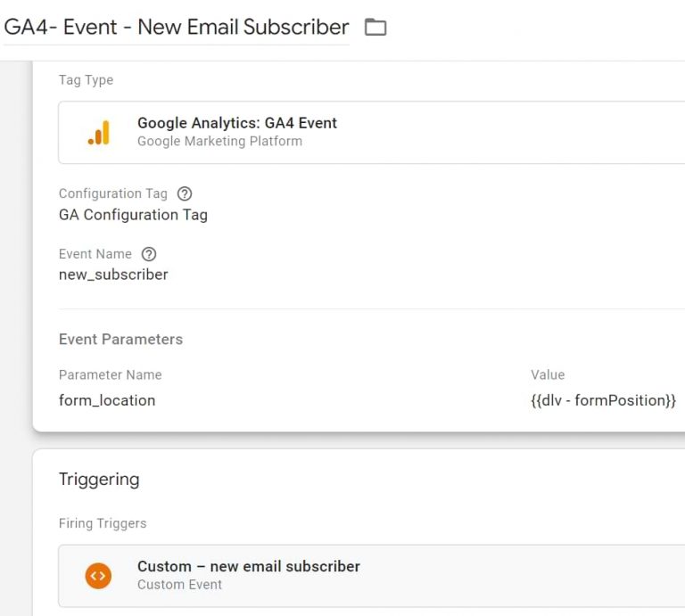
Task: Click the Firing Triggers label
Action: click(103, 523)
